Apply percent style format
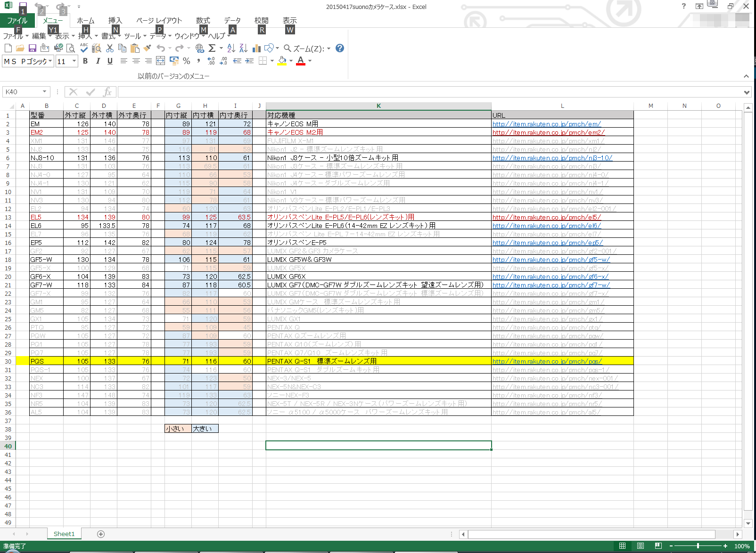 tap(187, 61)
